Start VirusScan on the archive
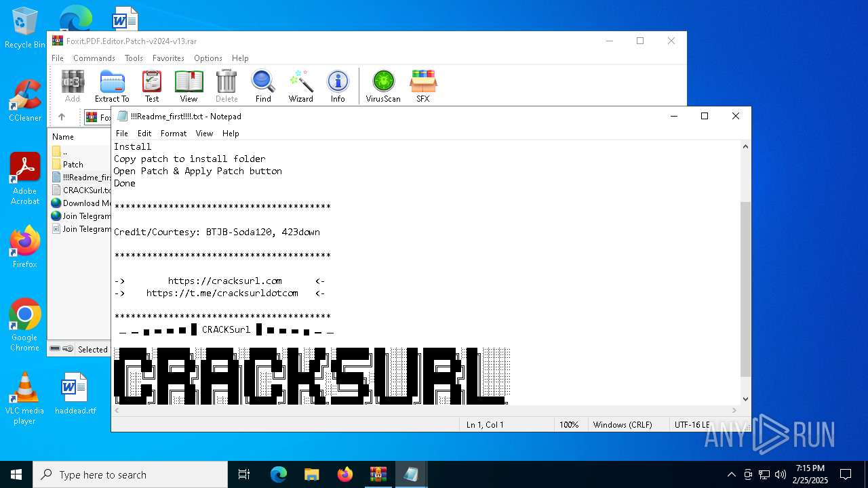 [383, 86]
